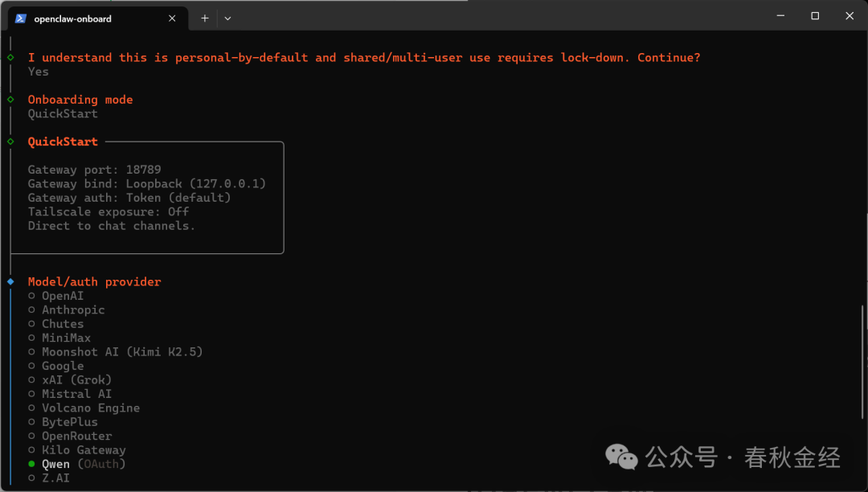Screen dimensions: 868x492
Task: Click the PowerShell icon on the tab
Action: coord(21,18)
